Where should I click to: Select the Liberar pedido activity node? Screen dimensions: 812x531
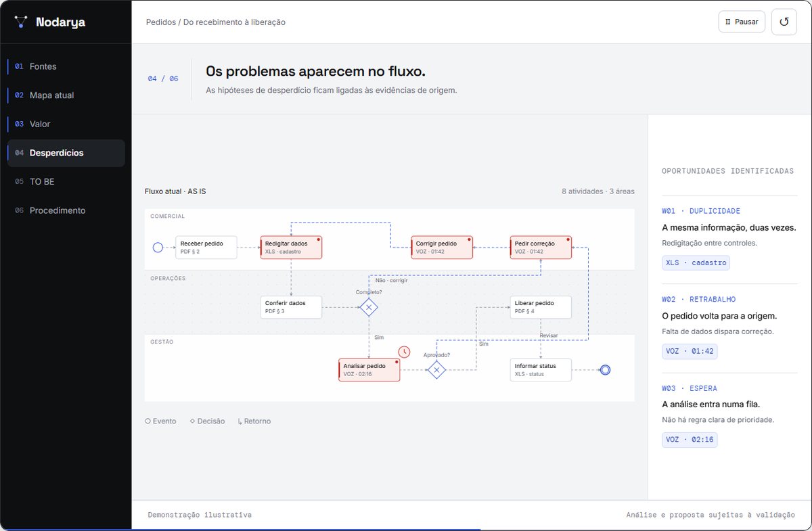point(541,307)
